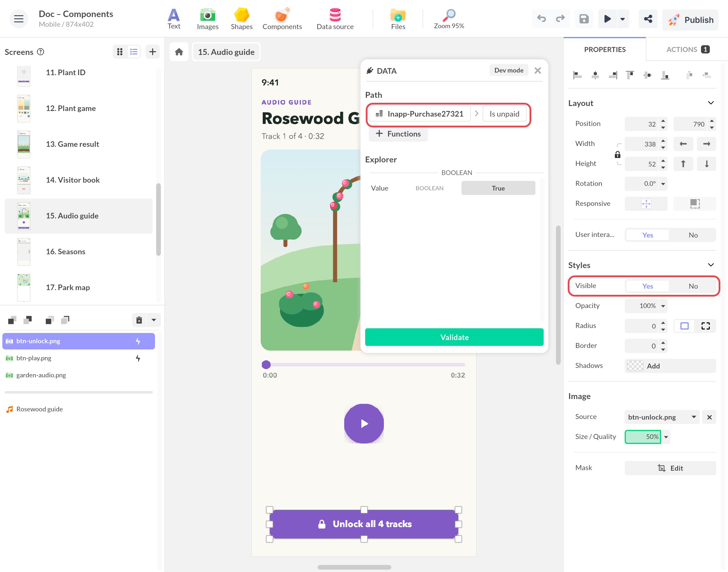Open the Opacity dropdown
The width and height of the screenshot is (728, 572).
tap(663, 306)
